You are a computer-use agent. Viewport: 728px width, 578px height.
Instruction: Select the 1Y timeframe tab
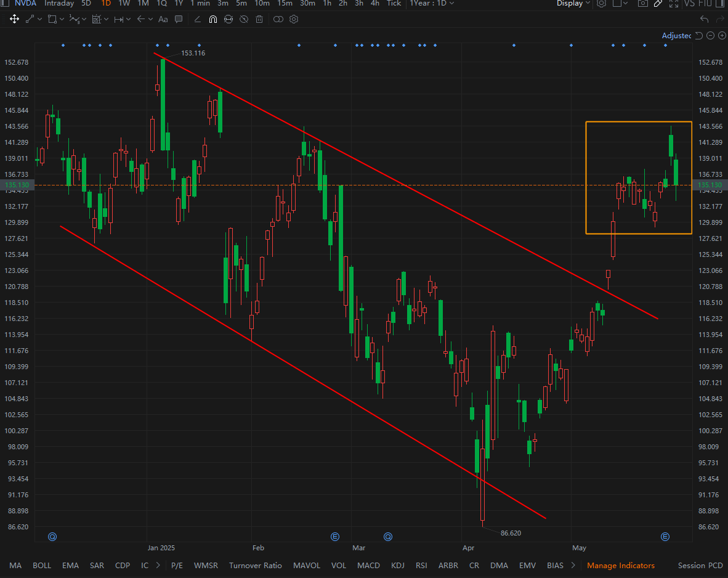179,3
